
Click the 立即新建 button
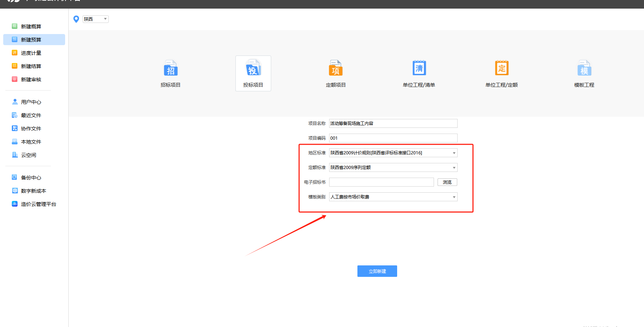377,271
